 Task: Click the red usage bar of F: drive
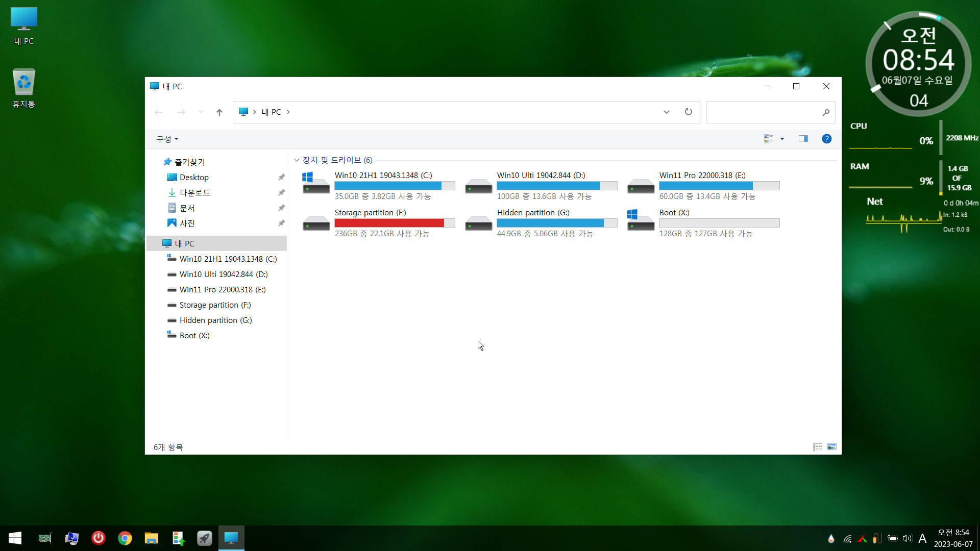[x=395, y=223]
